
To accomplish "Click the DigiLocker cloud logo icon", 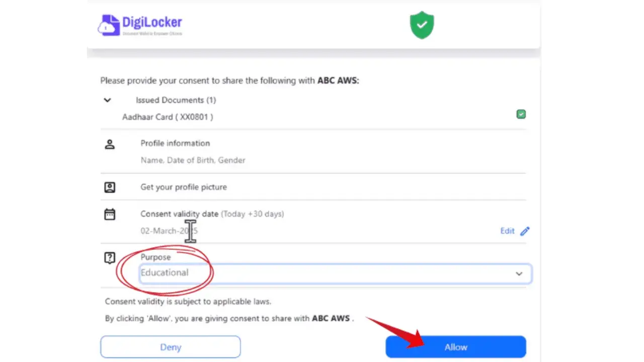I will click(x=108, y=25).
